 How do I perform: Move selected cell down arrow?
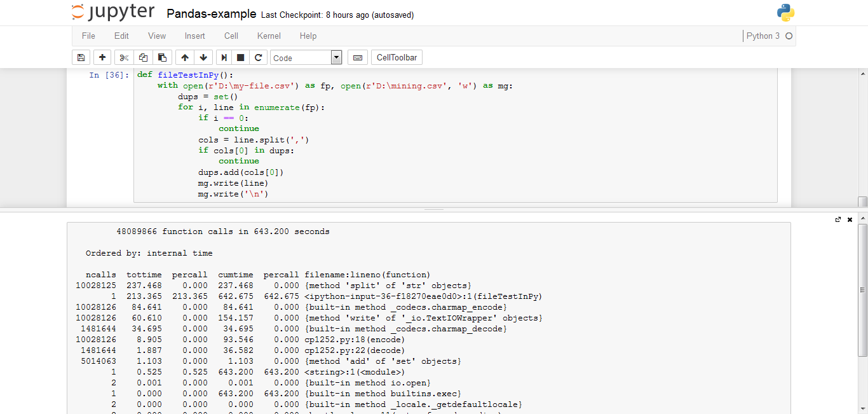point(203,58)
